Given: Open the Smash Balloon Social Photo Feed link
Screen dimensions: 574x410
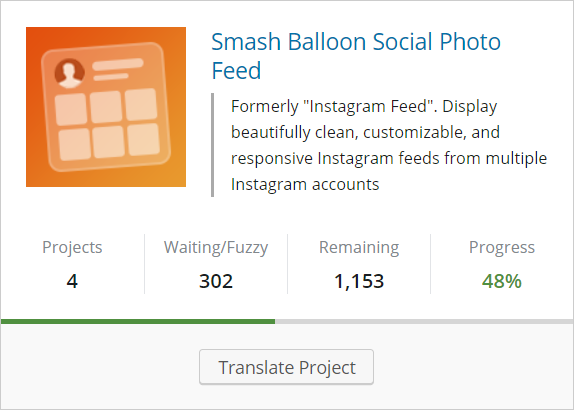Looking at the screenshot, I should click(x=356, y=56).
